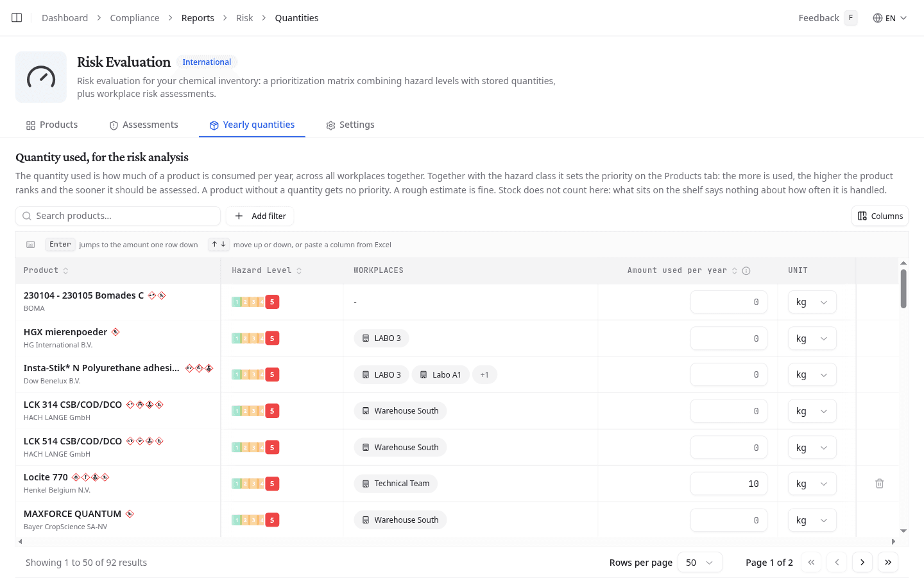This screenshot has width=924, height=578.
Task: Open the Settings tab
Action: click(350, 125)
